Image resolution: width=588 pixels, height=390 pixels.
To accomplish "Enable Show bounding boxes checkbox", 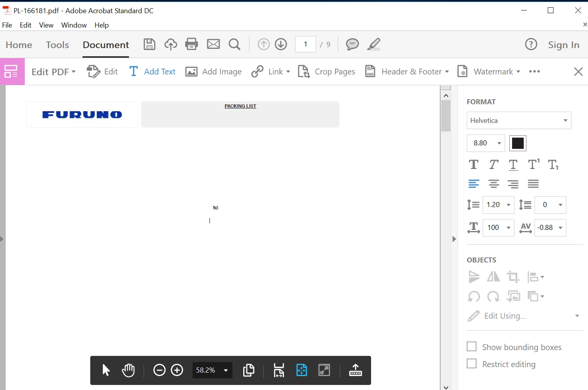I will click(472, 347).
